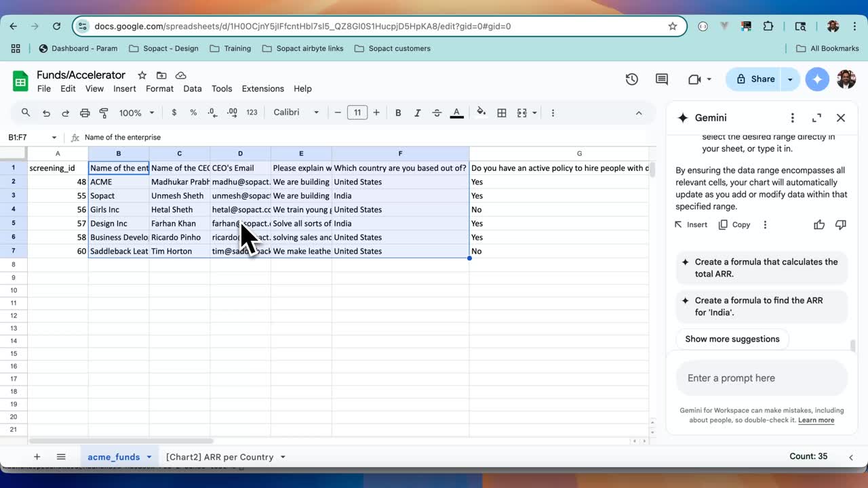
Task: Open the Insert menu
Action: click(125, 89)
